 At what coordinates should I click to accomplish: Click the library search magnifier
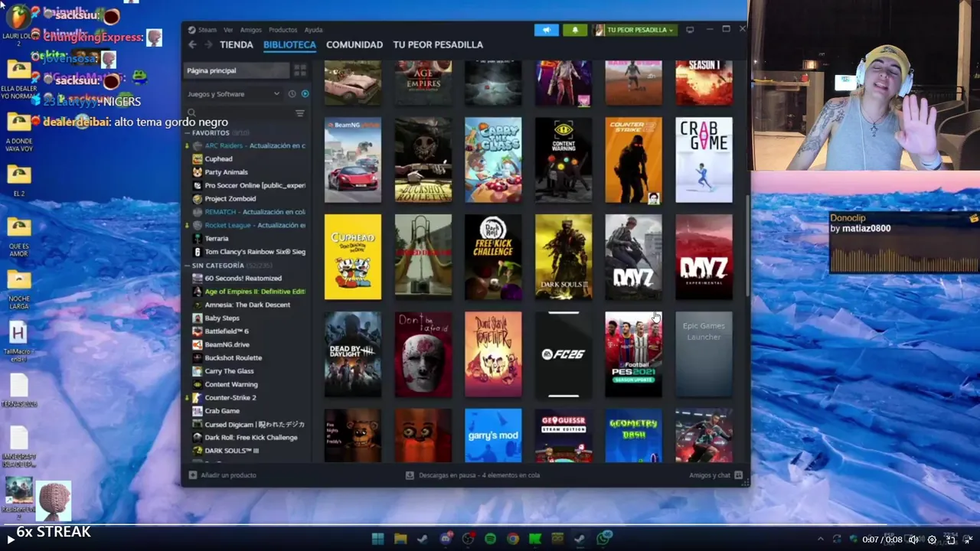click(x=191, y=113)
